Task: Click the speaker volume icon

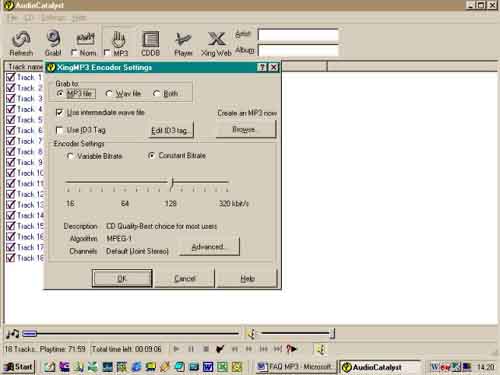Action: click(x=251, y=333)
